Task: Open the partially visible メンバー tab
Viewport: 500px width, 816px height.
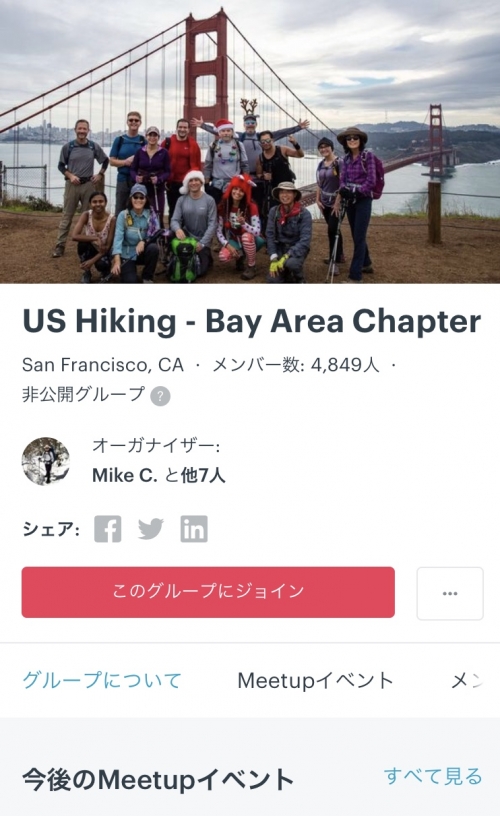Action: point(467,680)
